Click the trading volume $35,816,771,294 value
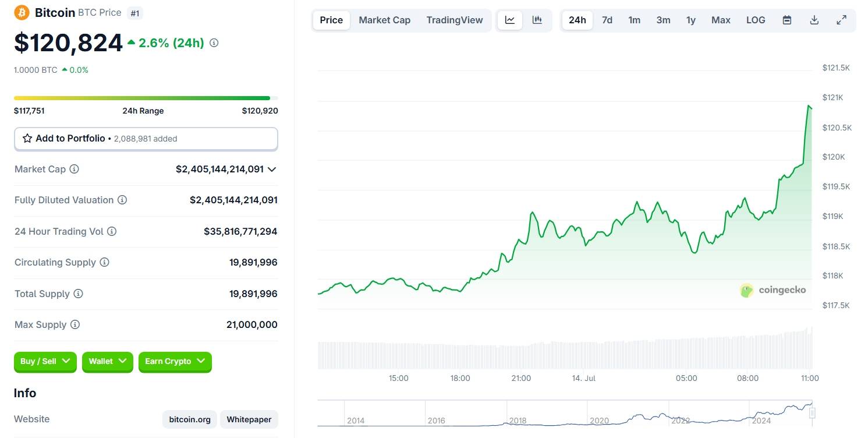The height and width of the screenshot is (438, 868). (240, 231)
